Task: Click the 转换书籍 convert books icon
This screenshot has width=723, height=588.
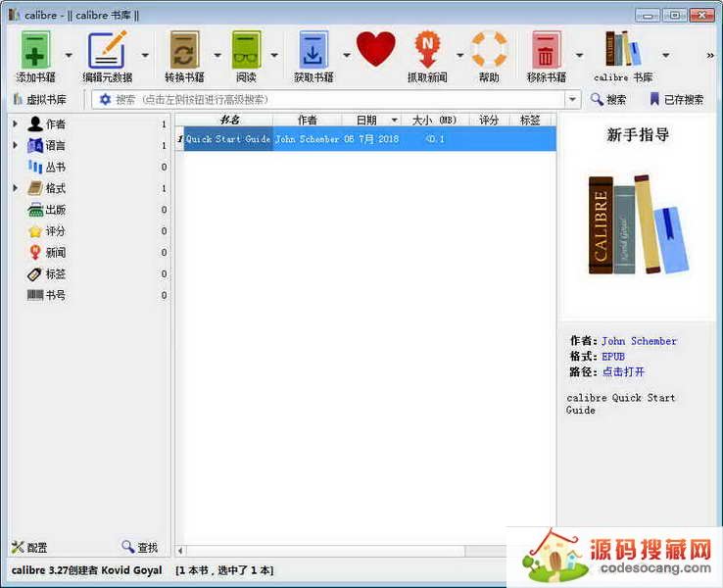Action: [x=184, y=50]
